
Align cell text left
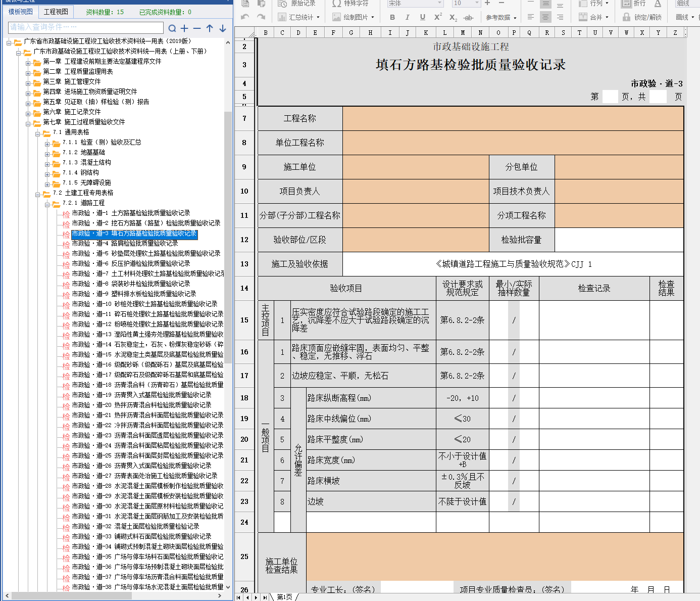(x=530, y=17)
